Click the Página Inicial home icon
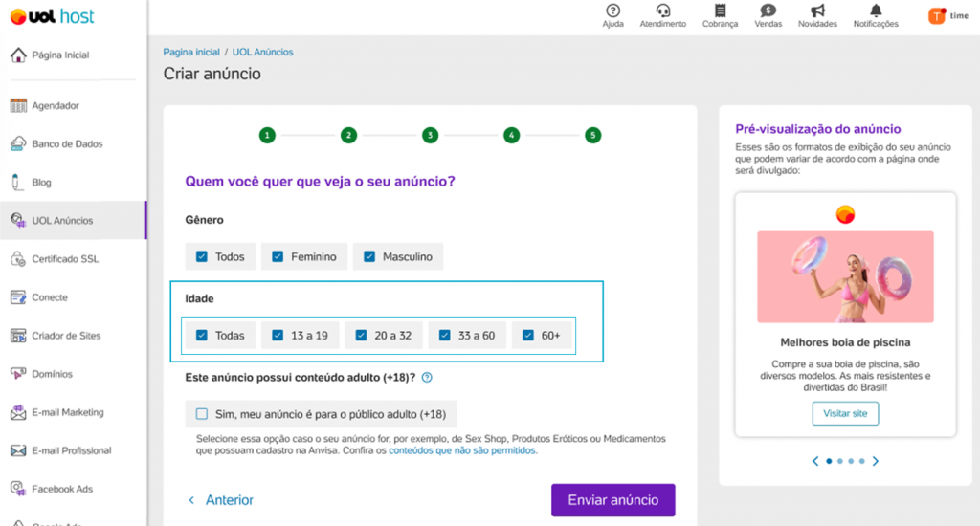The width and height of the screenshot is (980, 526). 18,55
